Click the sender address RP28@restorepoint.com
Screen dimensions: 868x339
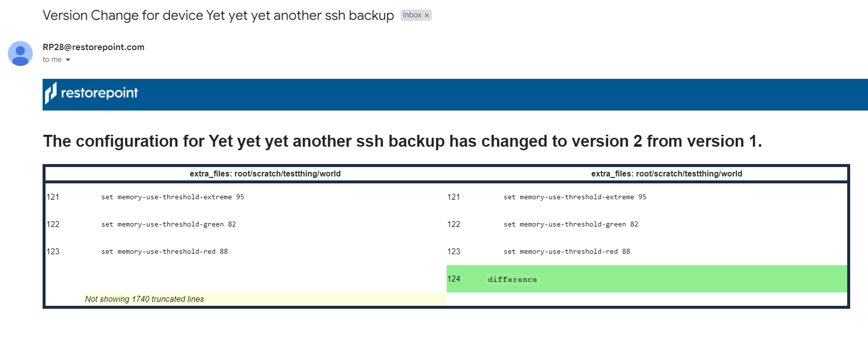click(94, 47)
